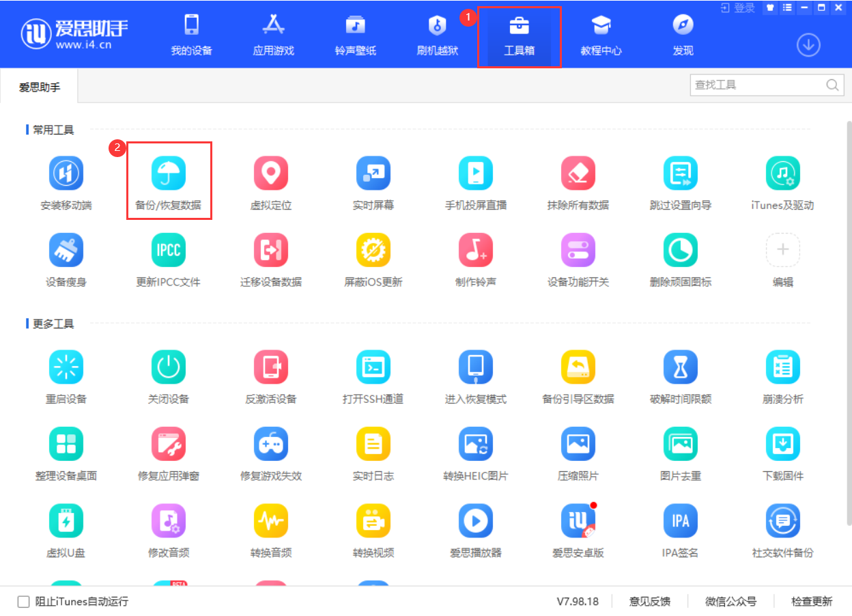This screenshot has width=852, height=616.
Task: Select the 屏蔽iOS更新 block updates tool
Action: click(373, 257)
